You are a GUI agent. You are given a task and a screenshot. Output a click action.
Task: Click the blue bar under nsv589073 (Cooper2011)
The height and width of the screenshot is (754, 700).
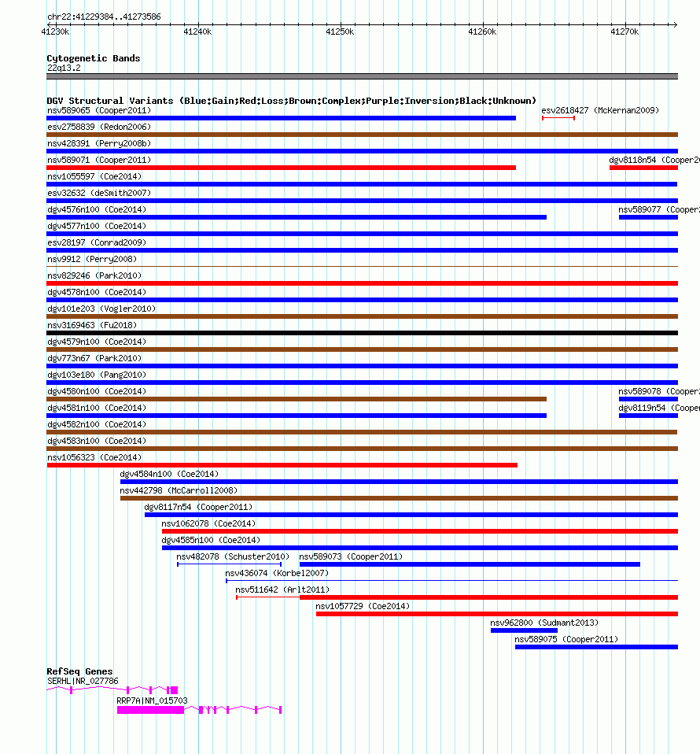pos(470,564)
